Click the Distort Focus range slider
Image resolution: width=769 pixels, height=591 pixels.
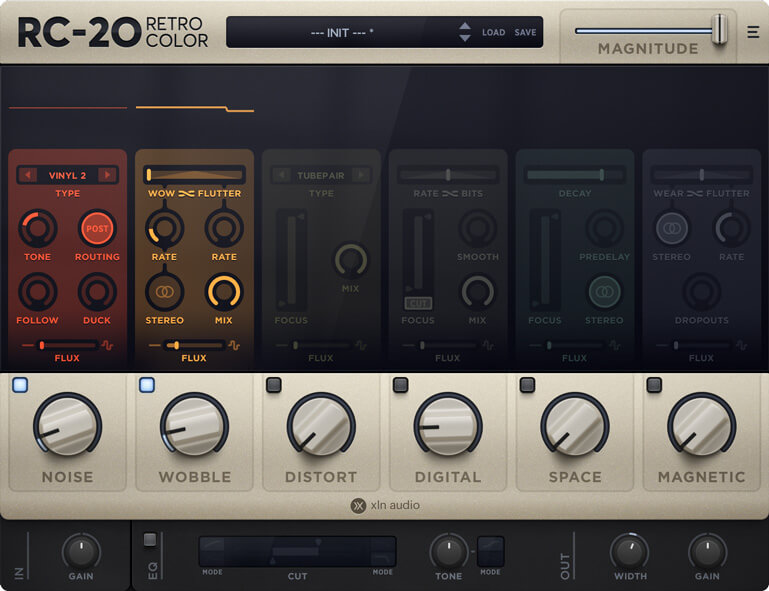click(292, 260)
